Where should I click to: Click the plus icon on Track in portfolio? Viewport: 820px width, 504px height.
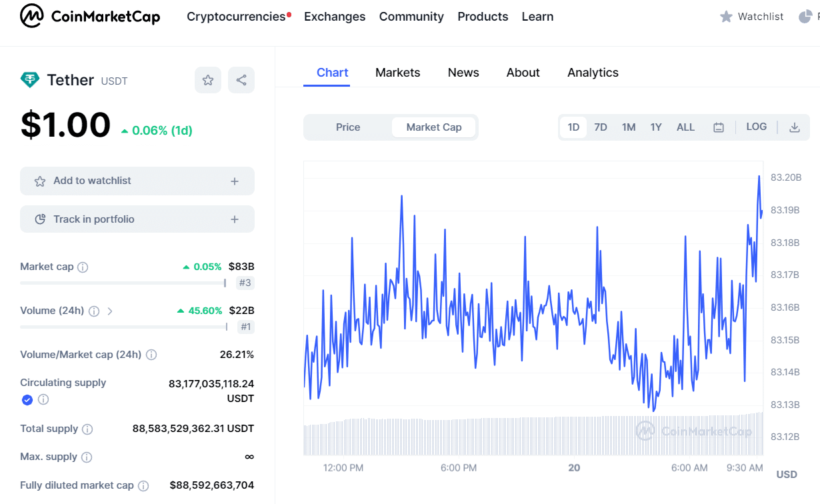point(235,219)
